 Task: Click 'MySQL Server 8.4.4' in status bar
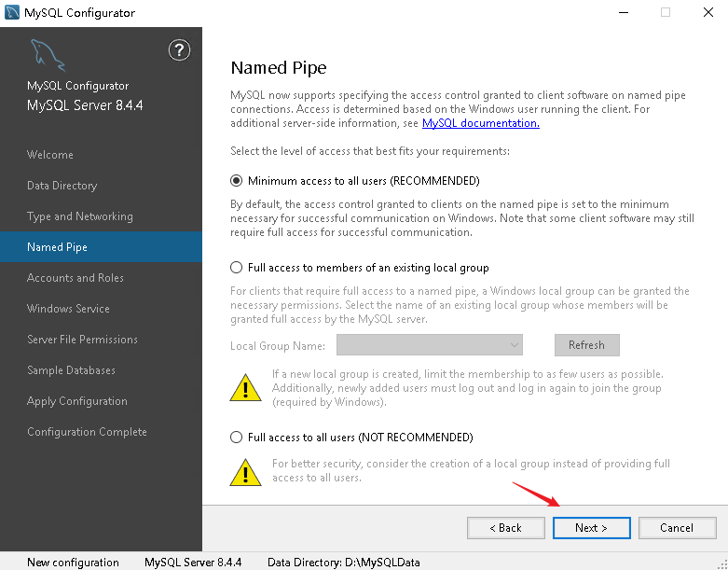193,563
